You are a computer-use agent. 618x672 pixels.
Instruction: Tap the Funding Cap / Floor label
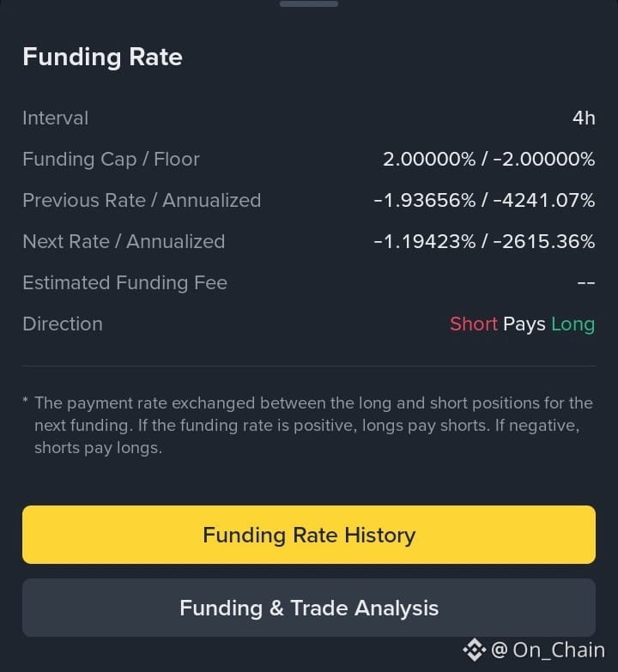pyautogui.click(x=111, y=160)
